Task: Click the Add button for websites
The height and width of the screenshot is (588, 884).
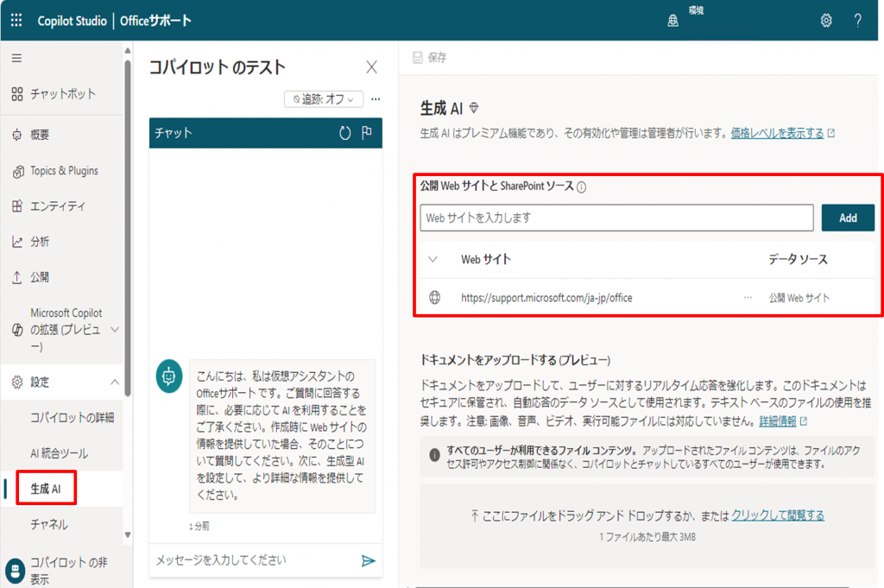Action: pos(848,218)
